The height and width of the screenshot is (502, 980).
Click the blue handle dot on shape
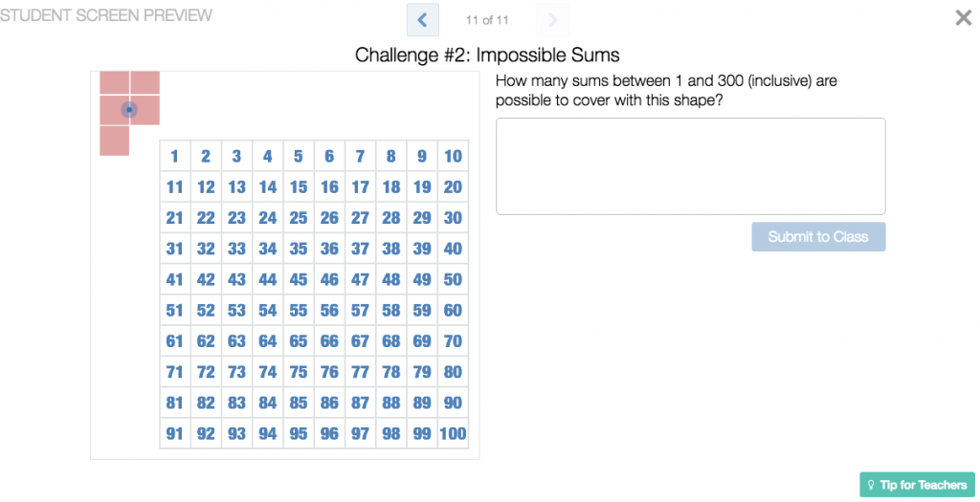coord(129,110)
